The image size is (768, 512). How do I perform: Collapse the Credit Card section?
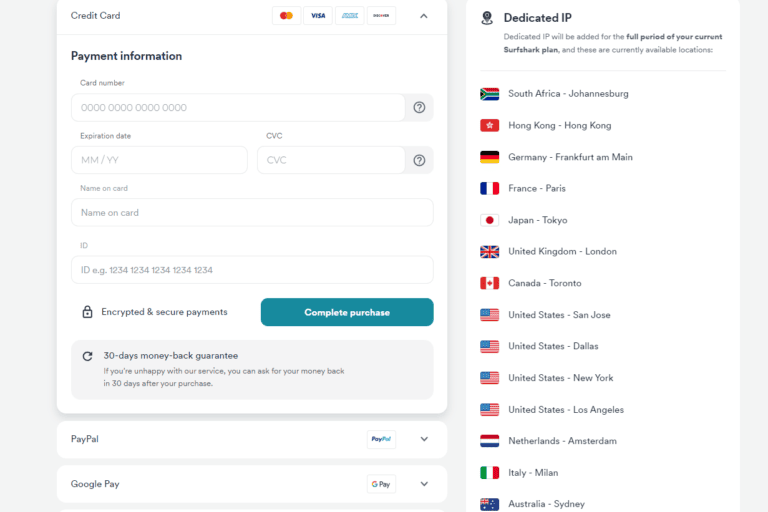[424, 16]
